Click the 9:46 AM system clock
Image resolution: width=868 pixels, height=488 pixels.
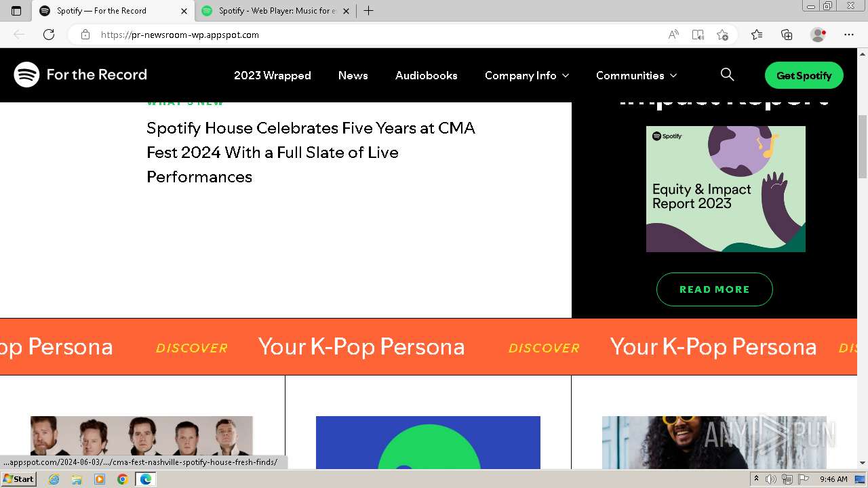pos(833,479)
